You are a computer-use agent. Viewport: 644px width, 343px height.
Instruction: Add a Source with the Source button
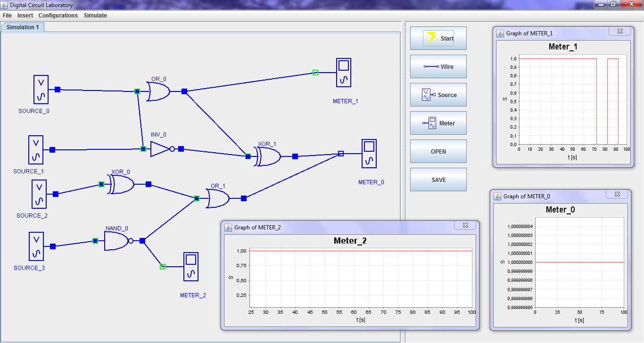coord(438,95)
